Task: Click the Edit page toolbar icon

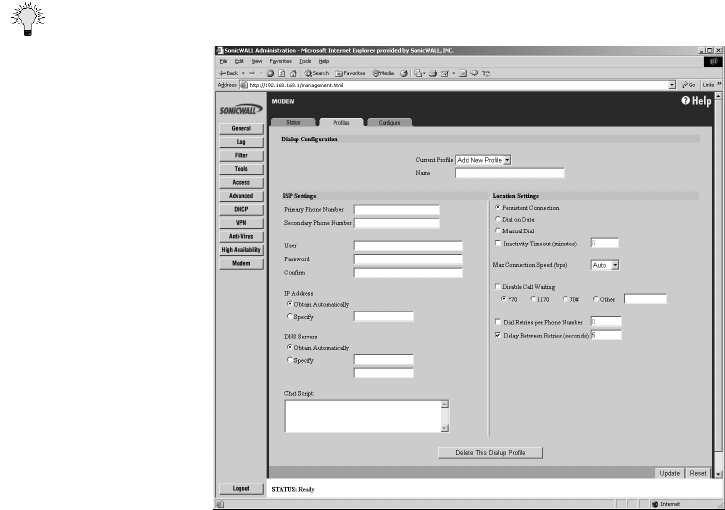Action: (x=445, y=73)
